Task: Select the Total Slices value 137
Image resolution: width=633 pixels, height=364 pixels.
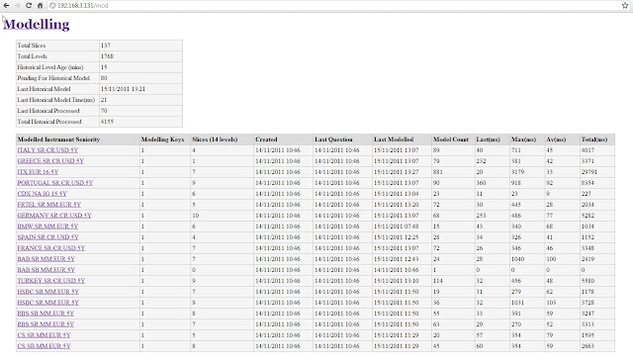Action: click(106, 45)
